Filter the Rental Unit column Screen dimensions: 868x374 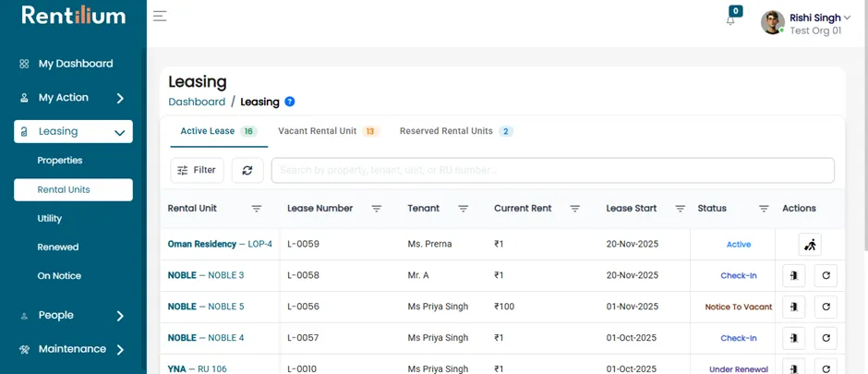tap(257, 209)
